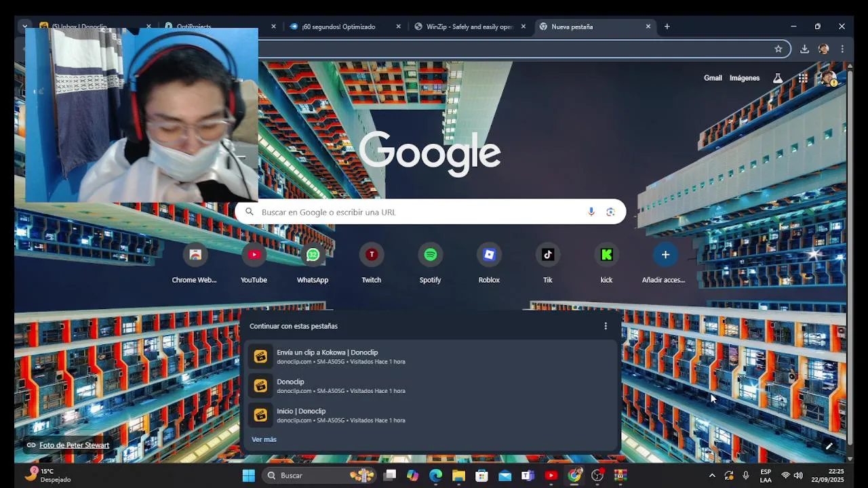Open the Spotify shortcut tile
This screenshot has height=488, width=868.
(430, 264)
